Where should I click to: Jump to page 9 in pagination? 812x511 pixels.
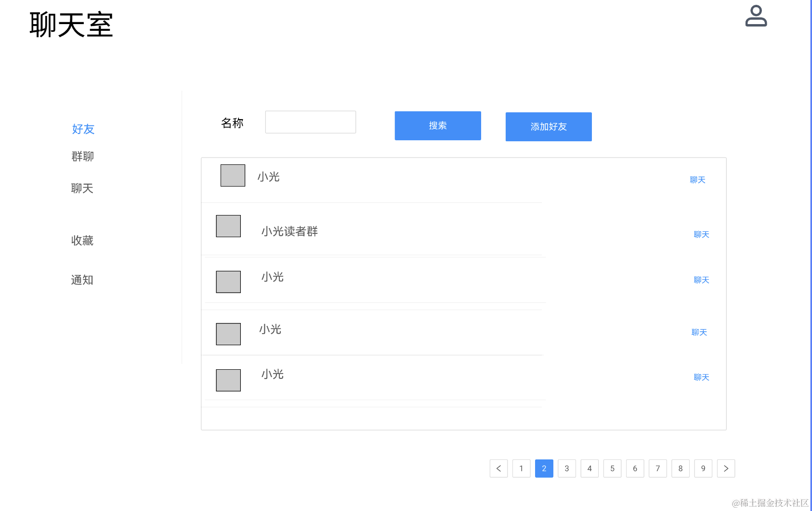click(x=703, y=469)
